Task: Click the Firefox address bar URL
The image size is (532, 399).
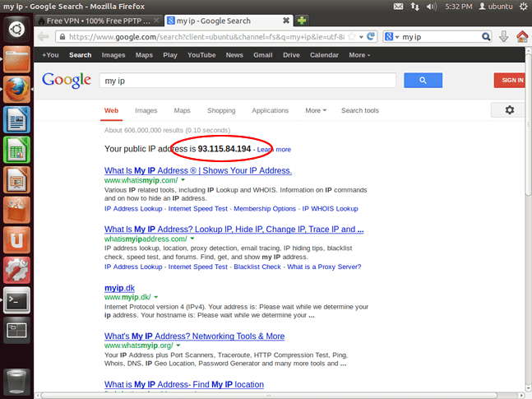Action: tap(206, 37)
